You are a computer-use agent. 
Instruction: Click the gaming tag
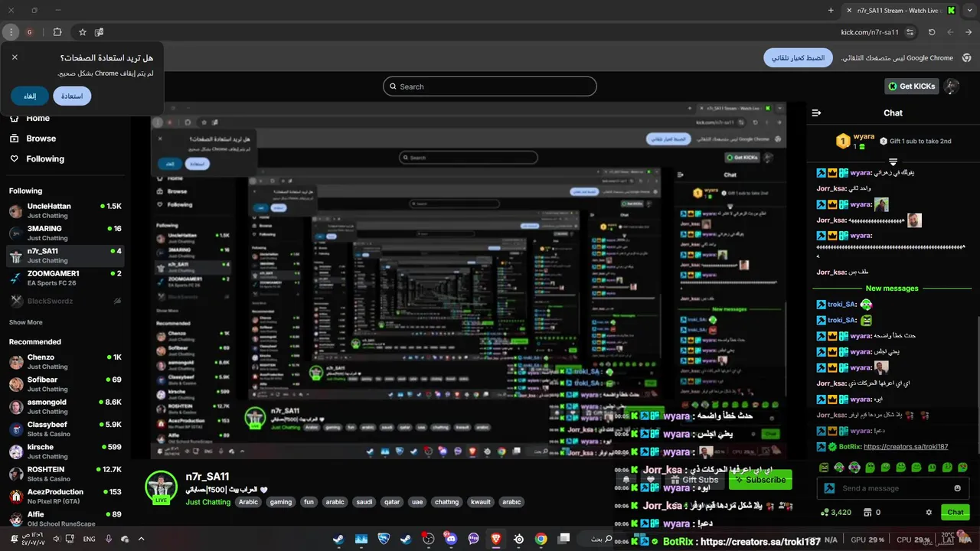[x=280, y=502]
